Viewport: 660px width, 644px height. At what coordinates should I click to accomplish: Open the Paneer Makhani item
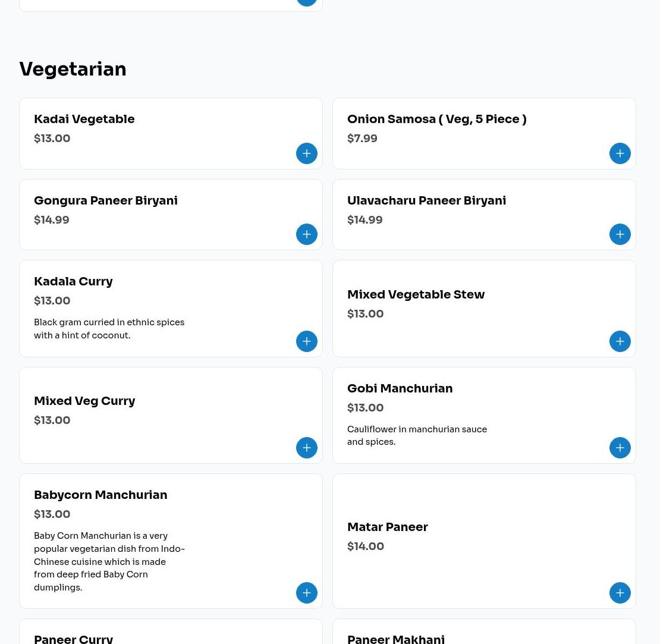[x=395, y=639]
